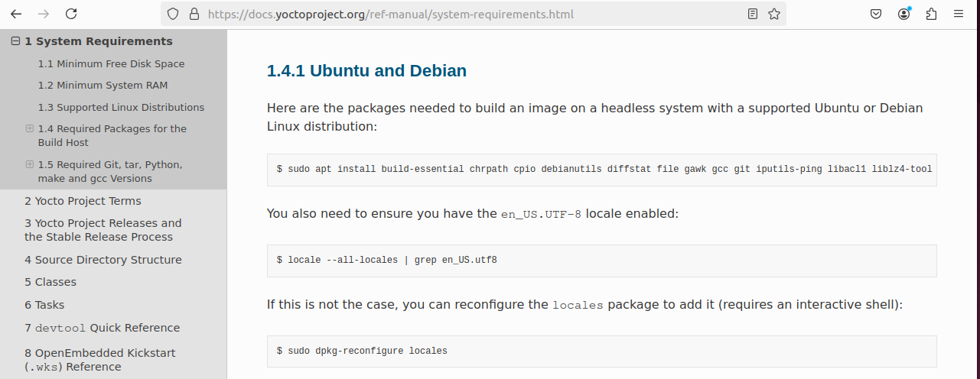Navigate to 7 devtool Quick Reference
Screen dimensions: 980x379
pos(103,328)
